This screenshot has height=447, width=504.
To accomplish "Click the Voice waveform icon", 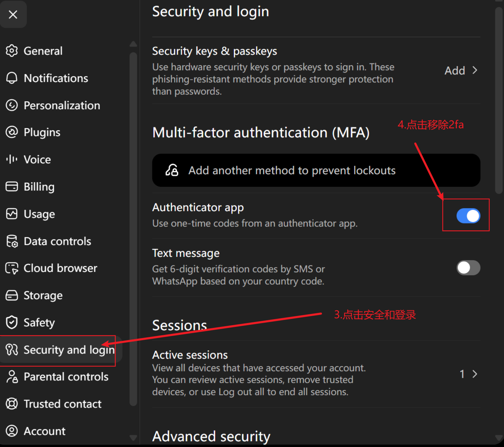I will tap(12, 160).
